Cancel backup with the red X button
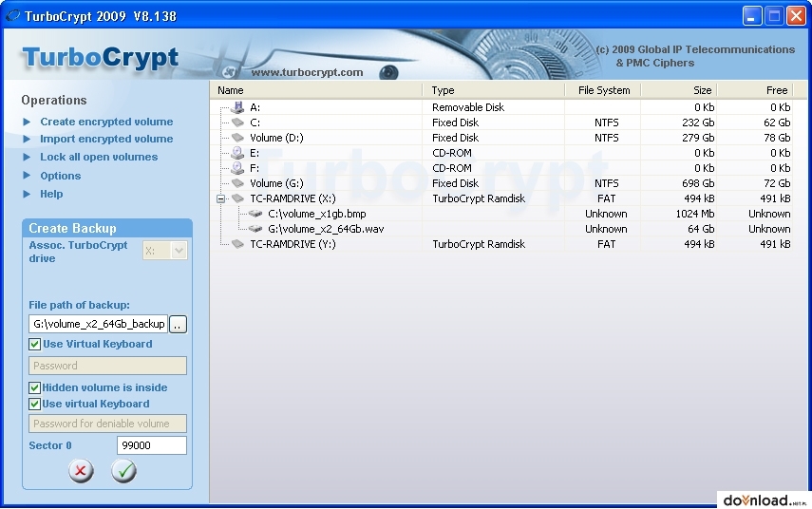This screenshot has width=812, height=509. coord(81,471)
